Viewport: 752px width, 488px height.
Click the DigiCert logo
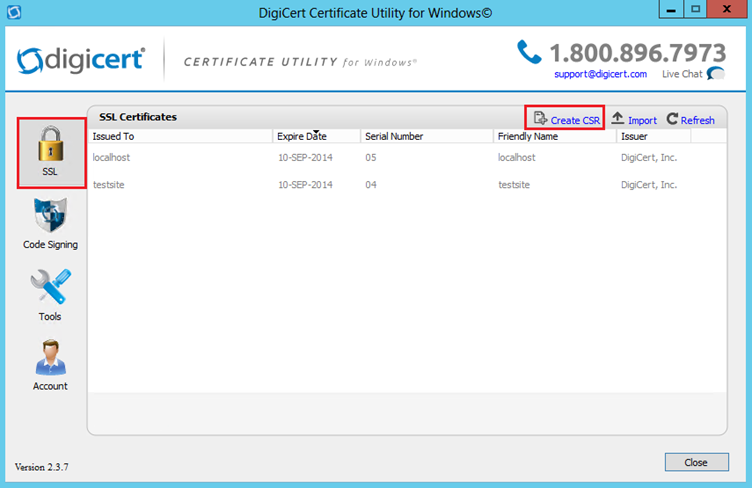pos(81,60)
